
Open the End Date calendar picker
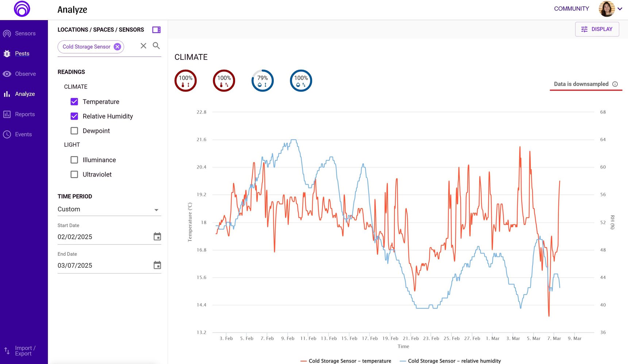click(157, 265)
